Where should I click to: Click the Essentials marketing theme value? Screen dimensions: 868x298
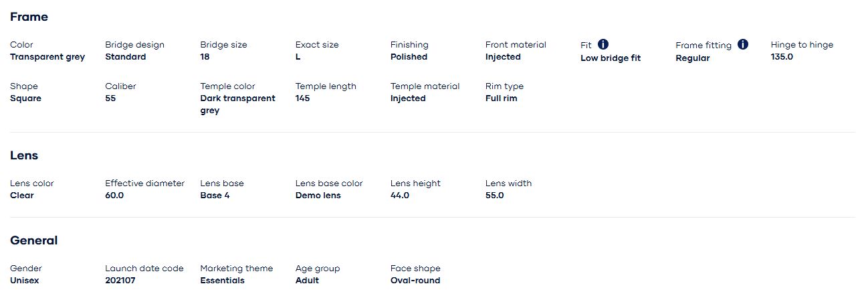click(x=222, y=281)
